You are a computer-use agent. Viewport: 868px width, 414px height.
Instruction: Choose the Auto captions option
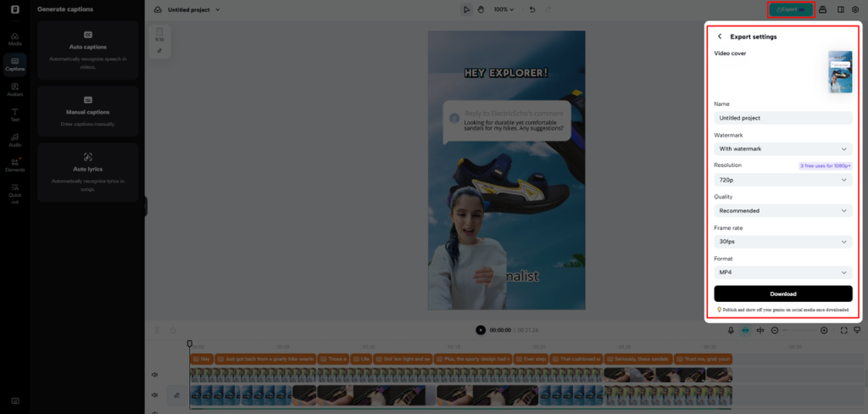pos(88,51)
